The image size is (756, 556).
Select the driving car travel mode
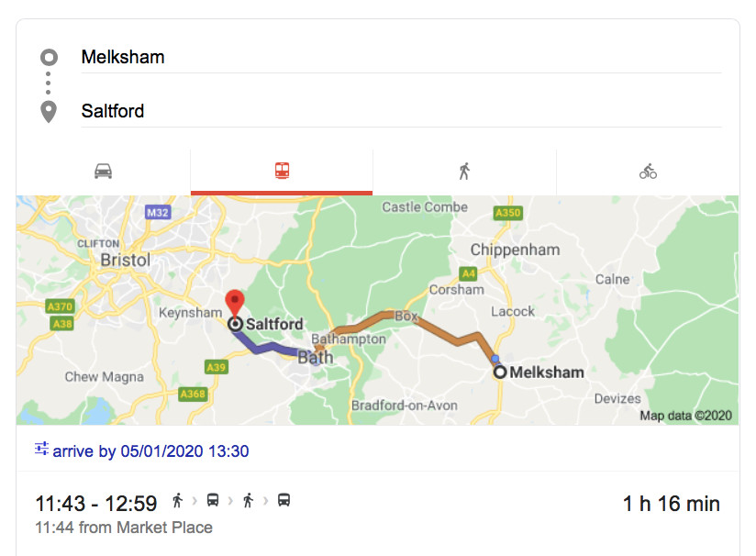tap(103, 172)
